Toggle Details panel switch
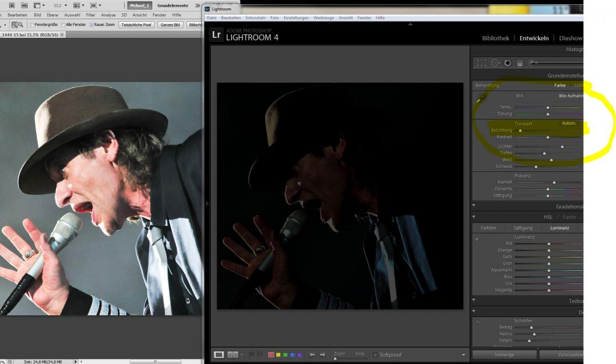This screenshot has width=616, height=364. point(474,311)
